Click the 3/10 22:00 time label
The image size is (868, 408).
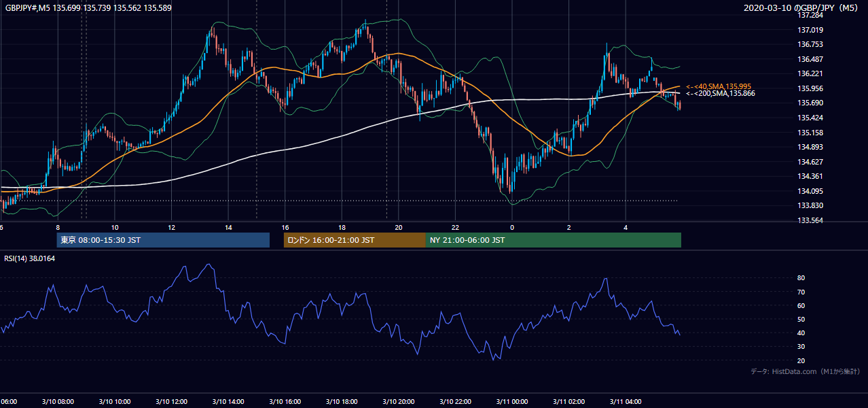pos(456,402)
